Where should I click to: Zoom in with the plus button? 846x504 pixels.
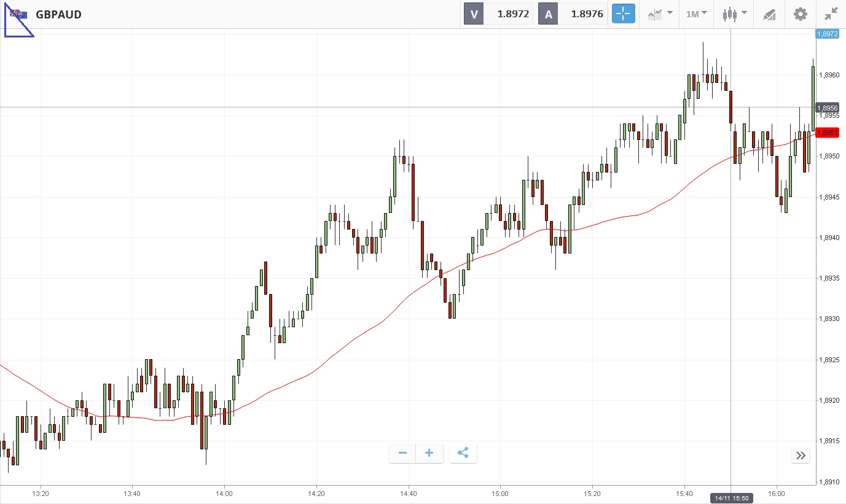[x=429, y=454]
